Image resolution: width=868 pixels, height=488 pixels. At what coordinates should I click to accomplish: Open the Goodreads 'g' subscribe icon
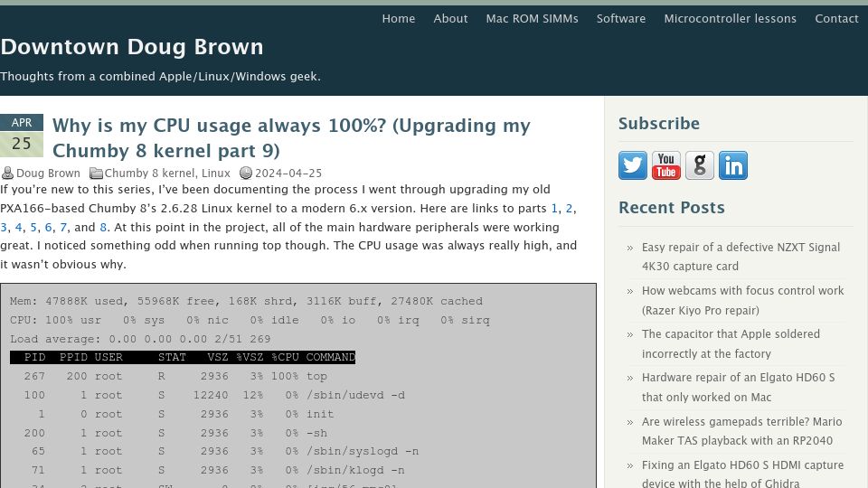pyautogui.click(x=700, y=165)
